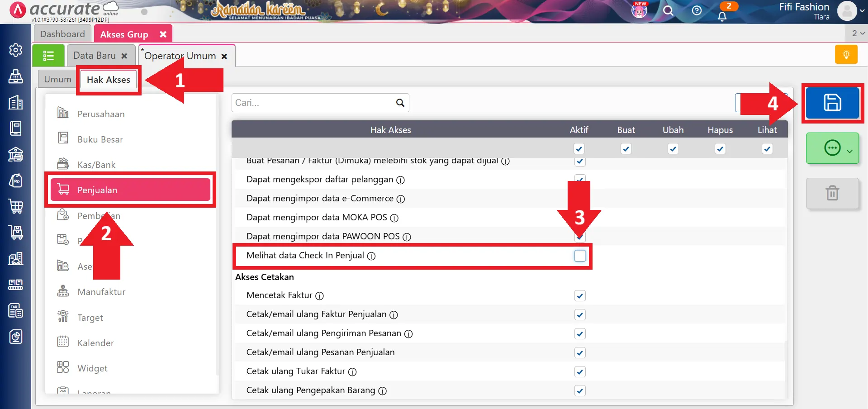Switch to the Dashboard tab
This screenshot has width=868, height=409.
tap(62, 34)
